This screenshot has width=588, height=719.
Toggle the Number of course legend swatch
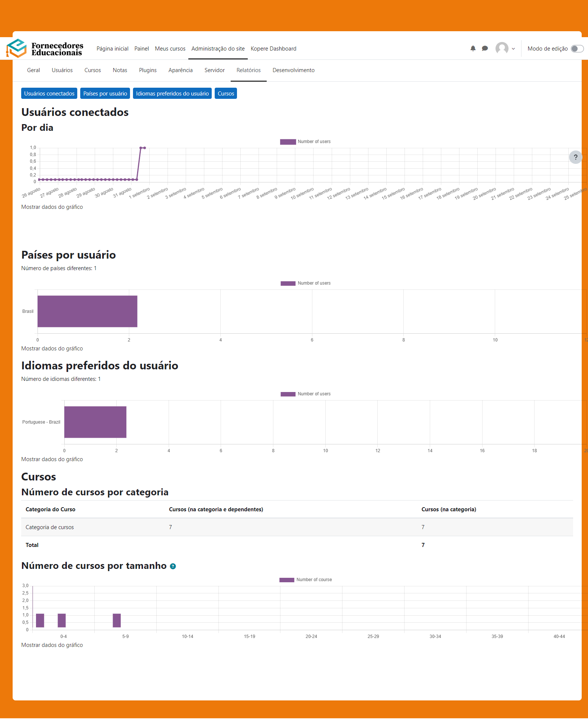[287, 580]
